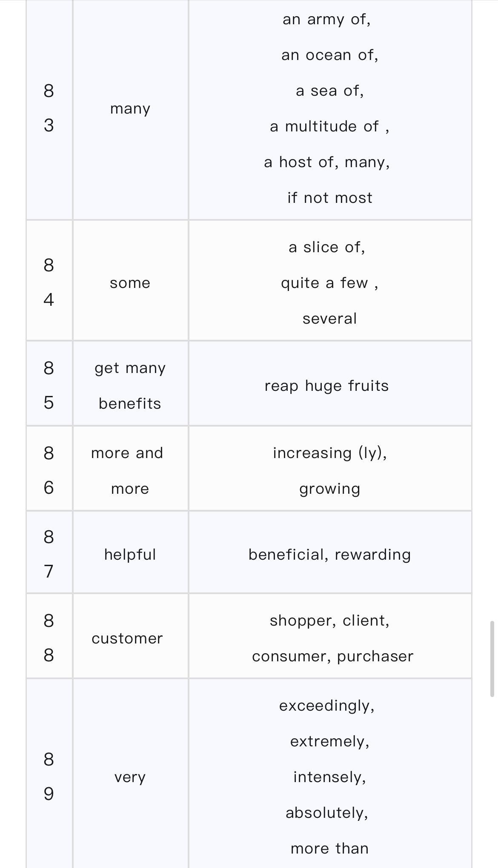Select the word 'many' in row 83
498x868 pixels.
pos(130,109)
